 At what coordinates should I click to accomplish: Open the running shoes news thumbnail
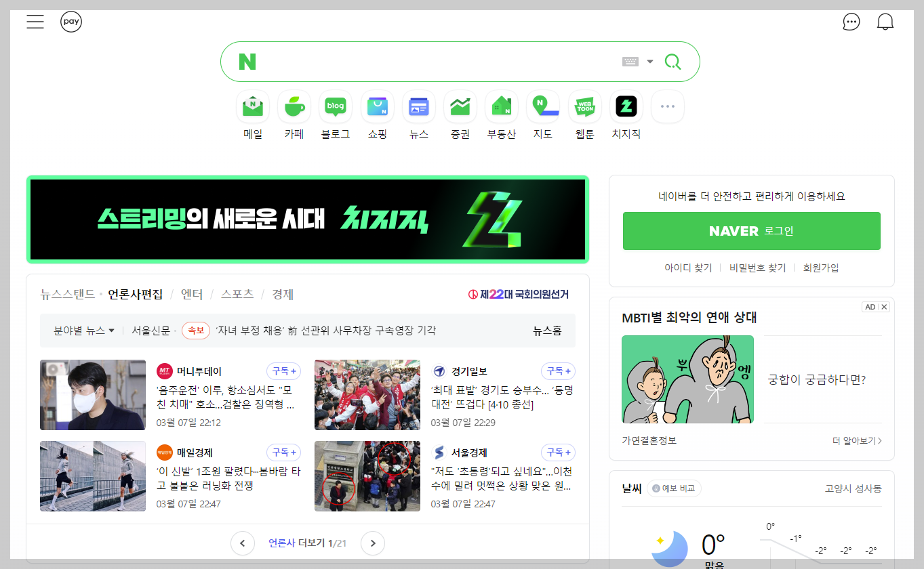tap(93, 476)
